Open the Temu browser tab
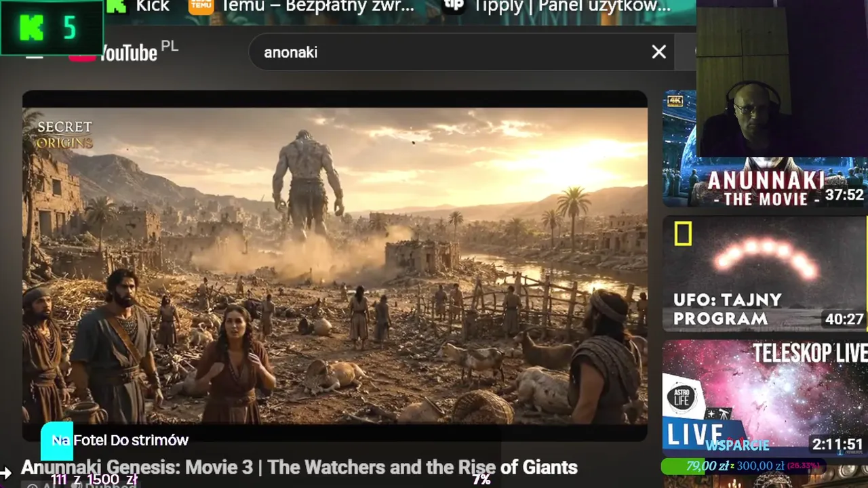Screen dimensions: 868x488 [302, 7]
